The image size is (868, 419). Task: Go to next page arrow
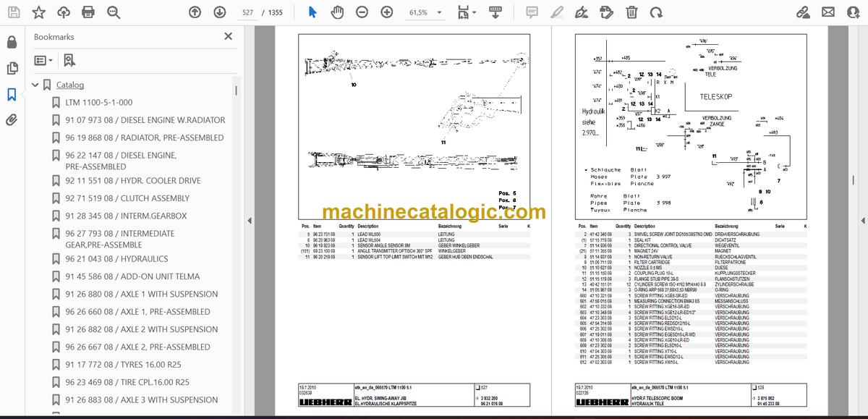[219, 12]
